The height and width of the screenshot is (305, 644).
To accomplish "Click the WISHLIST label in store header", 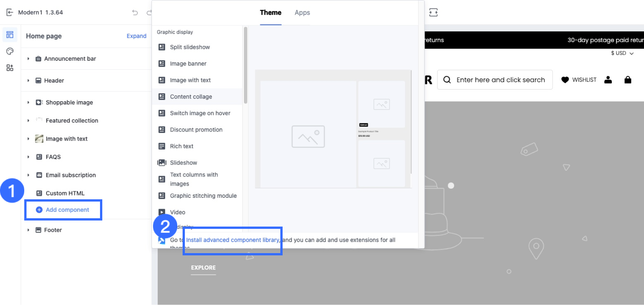I will tap(584, 80).
